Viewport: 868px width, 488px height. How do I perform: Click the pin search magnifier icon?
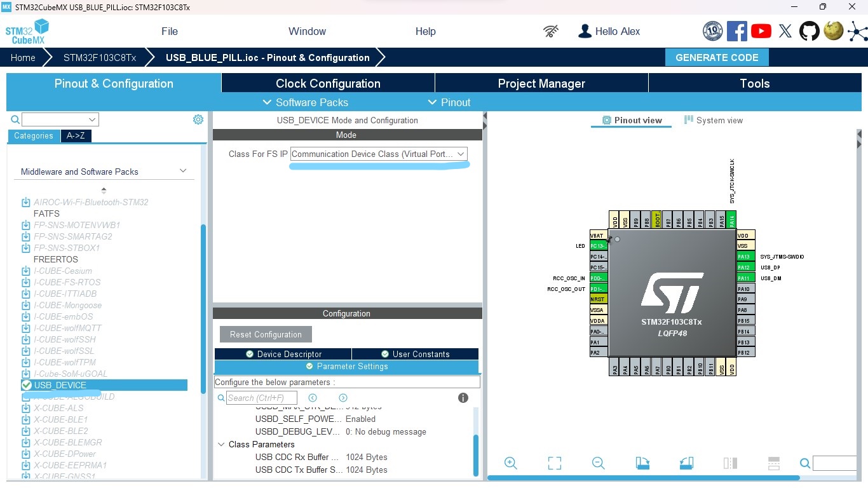click(805, 463)
